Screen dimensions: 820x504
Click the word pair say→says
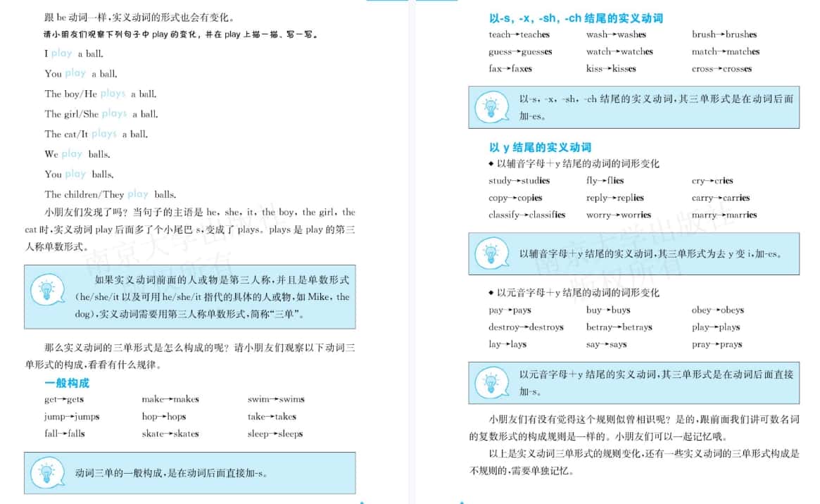(x=607, y=344)
